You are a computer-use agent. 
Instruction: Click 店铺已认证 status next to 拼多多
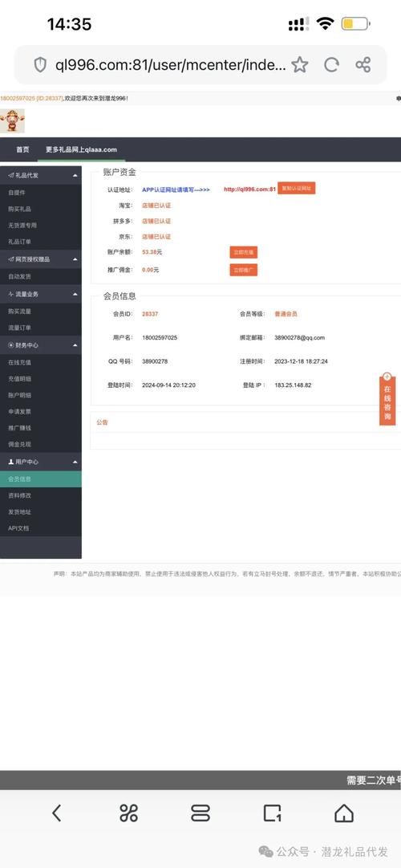[156, 221]
